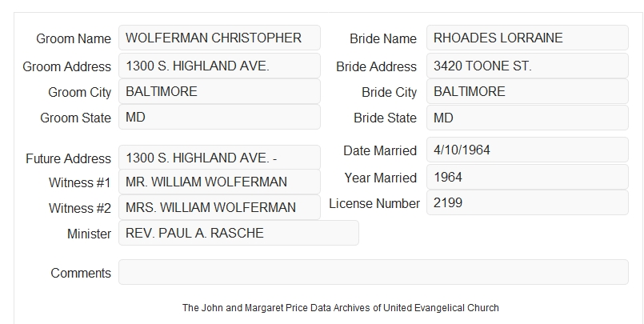Click the Bride State field
This screenshot has width=644, height=324.
527,118
